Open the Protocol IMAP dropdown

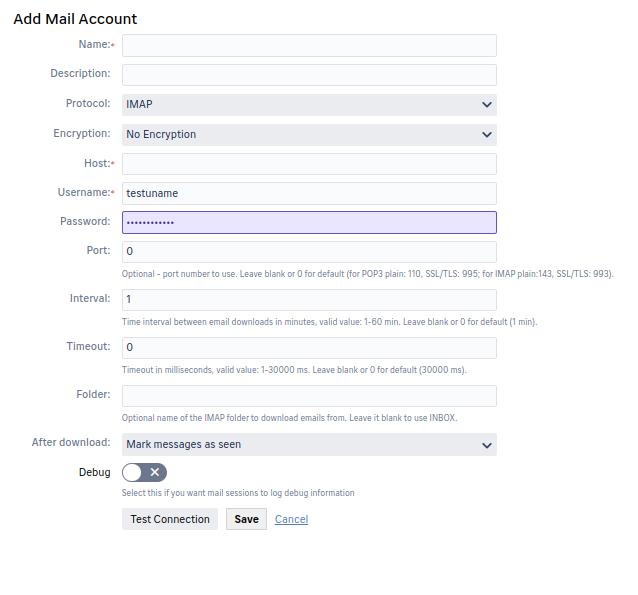309,105
